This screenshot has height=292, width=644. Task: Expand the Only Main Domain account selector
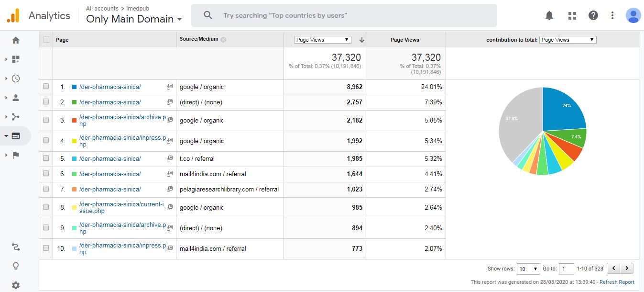134,19
